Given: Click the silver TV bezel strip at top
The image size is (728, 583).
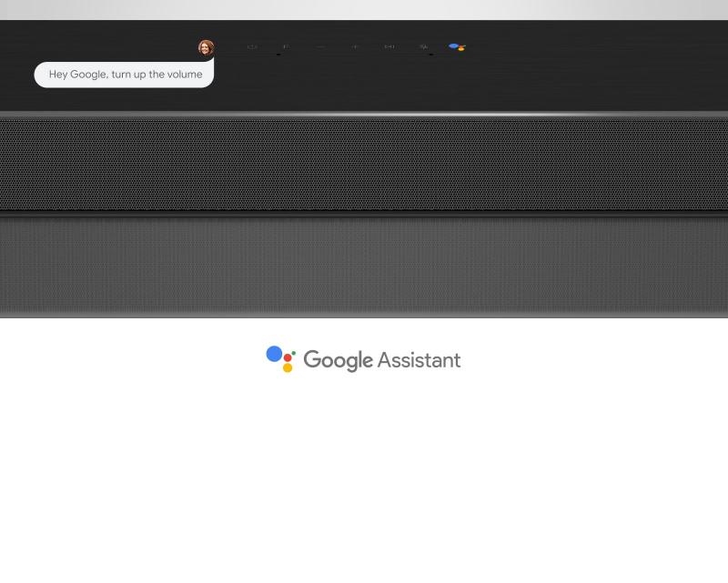Looking at the screenshot, I should pyautogui.click(x=364, y=10).
